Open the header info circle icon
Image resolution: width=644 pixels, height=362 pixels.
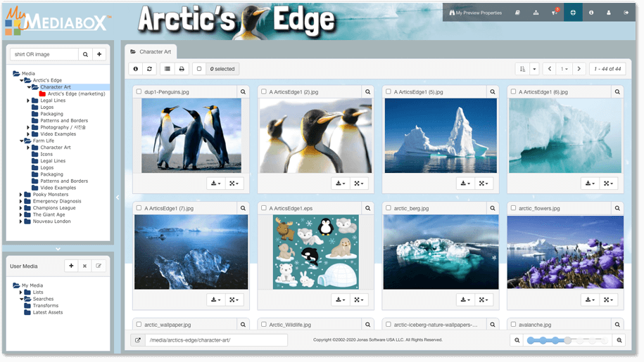591,13
